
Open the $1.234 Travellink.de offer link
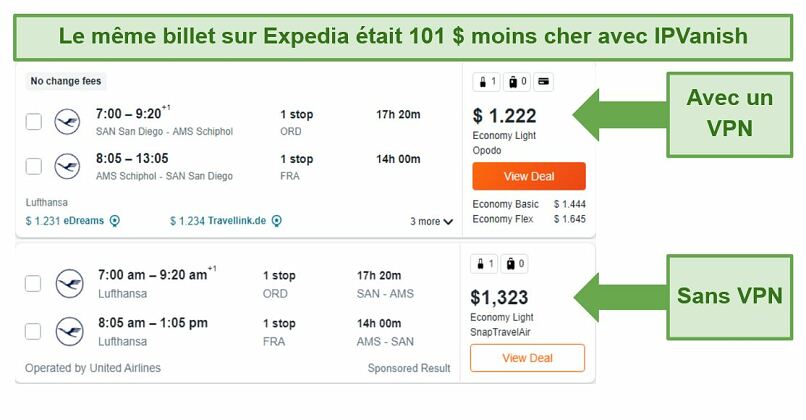tap(218, 221)
